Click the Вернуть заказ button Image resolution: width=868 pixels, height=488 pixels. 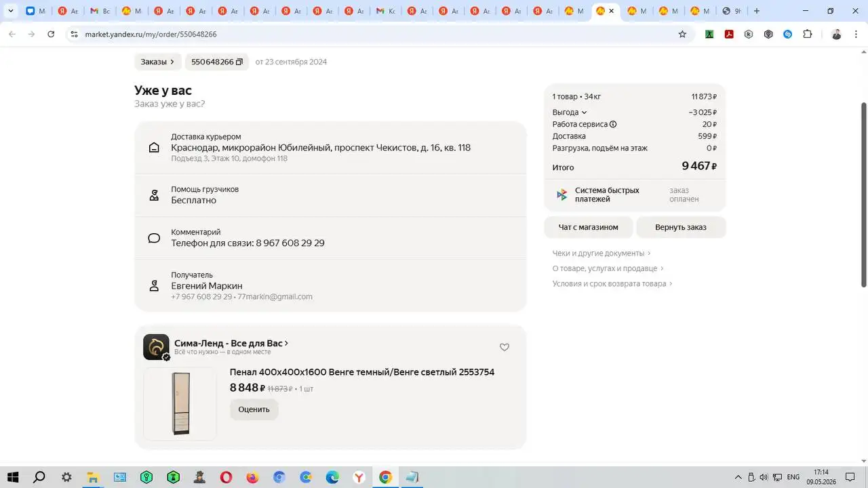pyautogui.click(x=681, y=227)
